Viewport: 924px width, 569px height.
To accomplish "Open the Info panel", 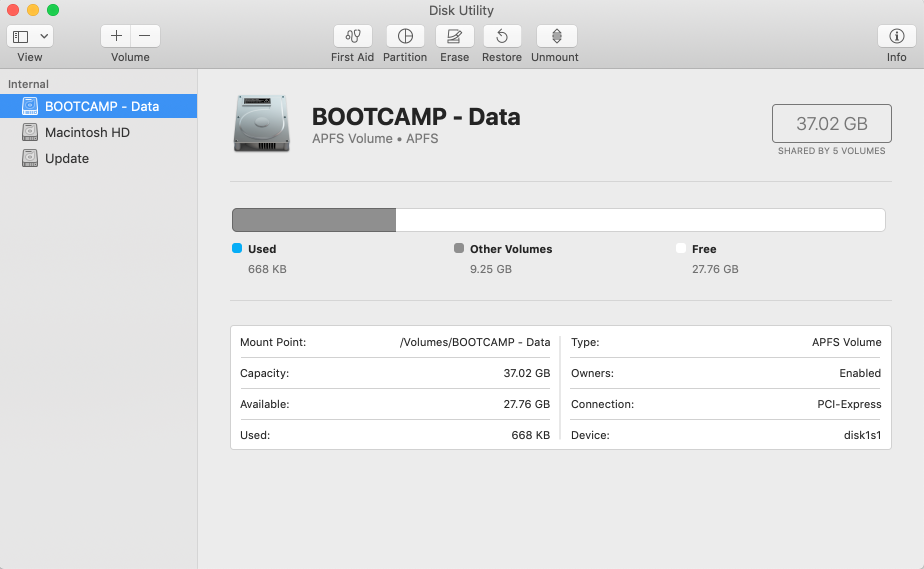I will pyautogui.click(x=896, y=36).
